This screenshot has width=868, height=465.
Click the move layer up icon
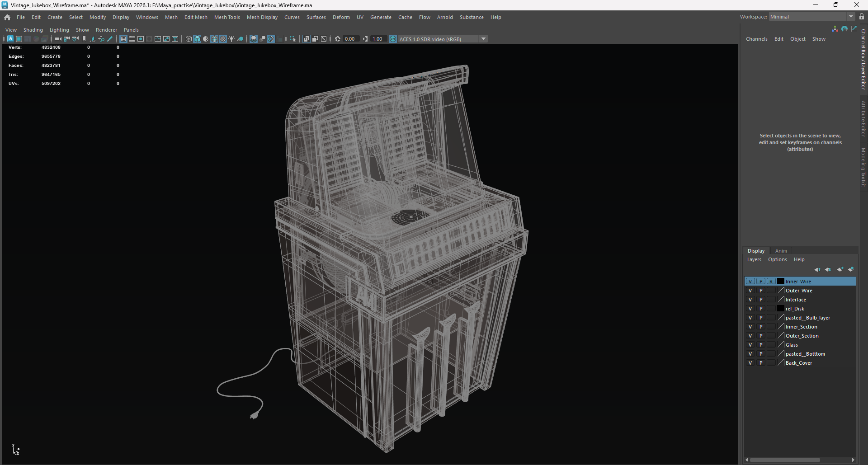(817, 269)
